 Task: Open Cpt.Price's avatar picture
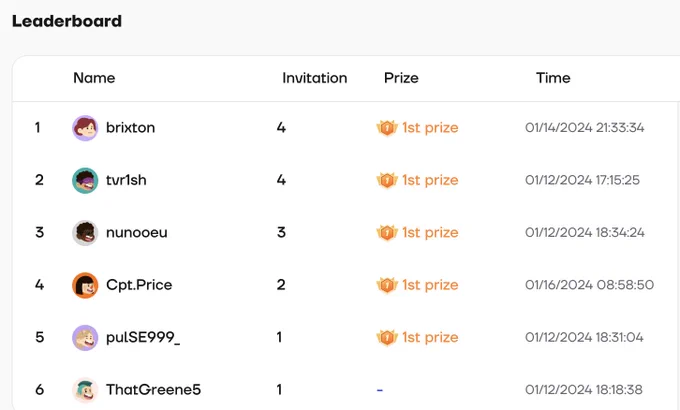tap(85, 285)
